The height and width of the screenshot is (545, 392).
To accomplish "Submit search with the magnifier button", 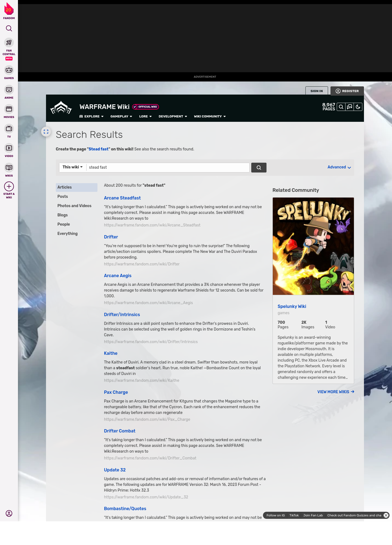I will click(259, 168).
